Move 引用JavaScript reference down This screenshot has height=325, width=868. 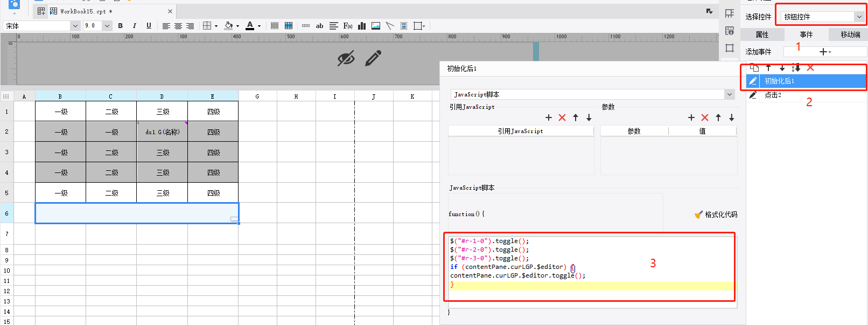(589, 117)
